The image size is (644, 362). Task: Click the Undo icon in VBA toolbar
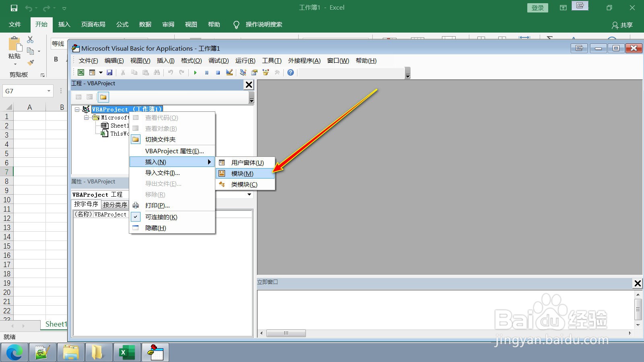coord(171,72)
